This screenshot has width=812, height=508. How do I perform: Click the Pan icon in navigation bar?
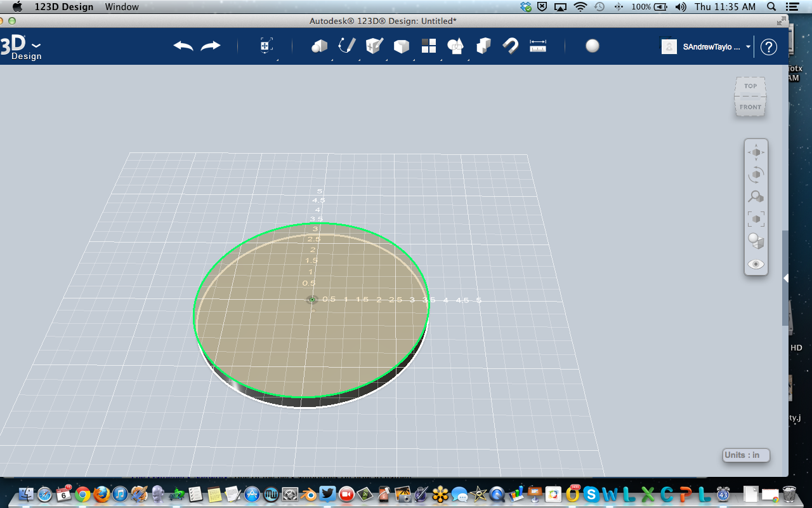[x=756, y=152]
